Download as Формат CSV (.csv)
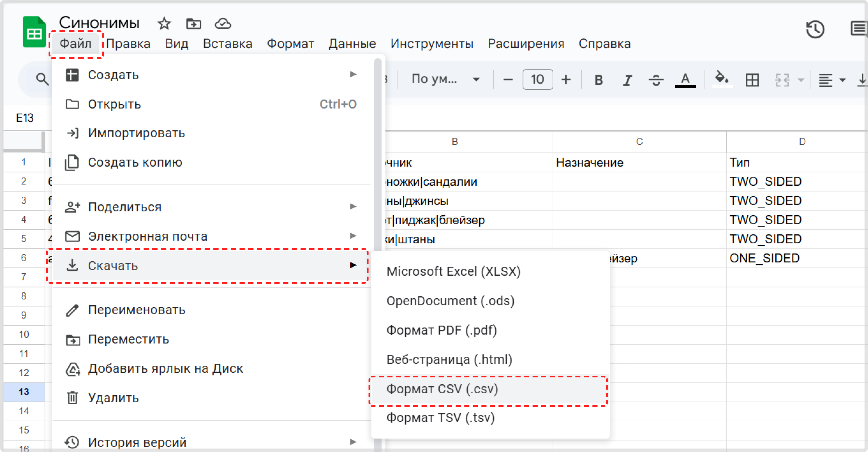Screen dimensions: 868x452 point(491,389)
